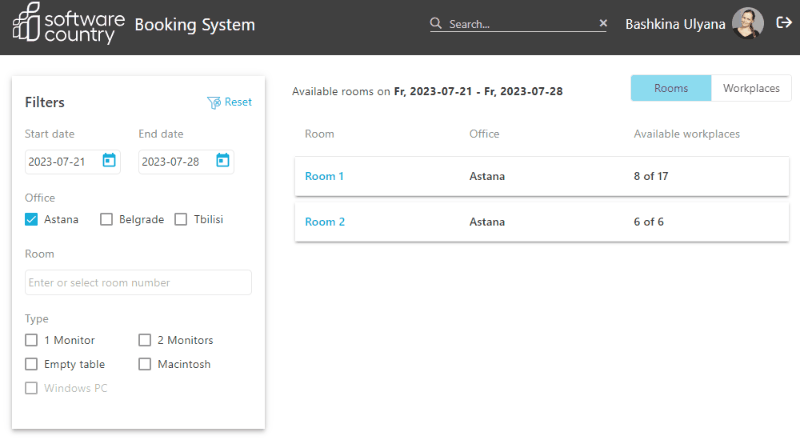Click the filter reset funnel icon
Image resolution: width=800 pixels, height=444 pixels.
tap(213, 102)
